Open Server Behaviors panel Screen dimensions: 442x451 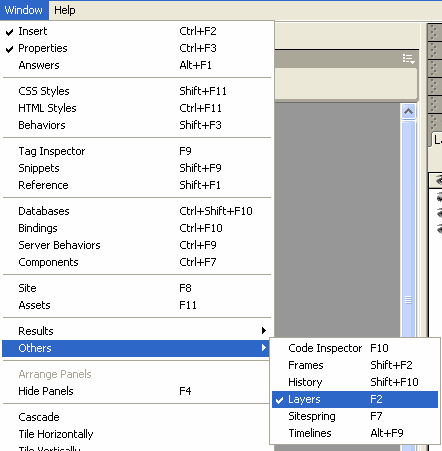(137, 245)
